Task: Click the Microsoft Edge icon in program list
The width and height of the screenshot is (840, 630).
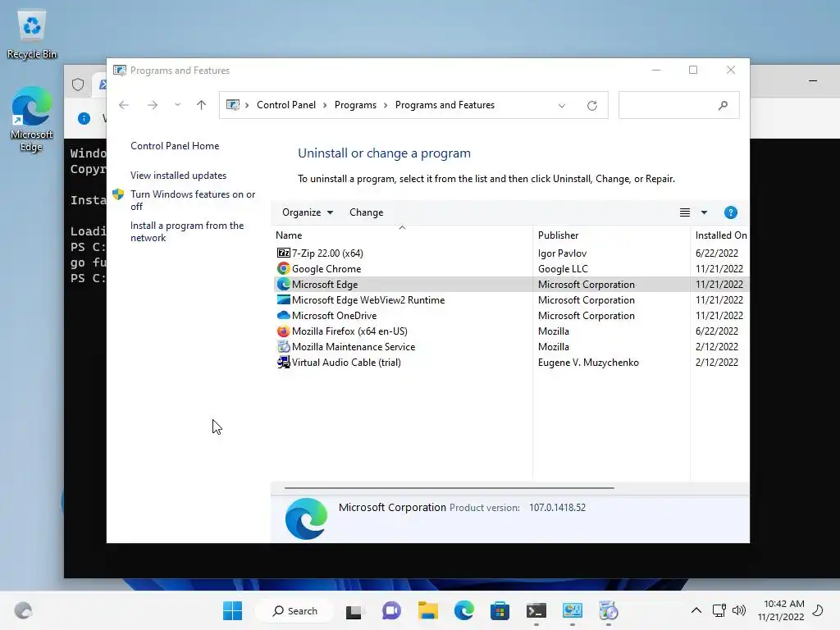Action: click(x=283, y=284)
